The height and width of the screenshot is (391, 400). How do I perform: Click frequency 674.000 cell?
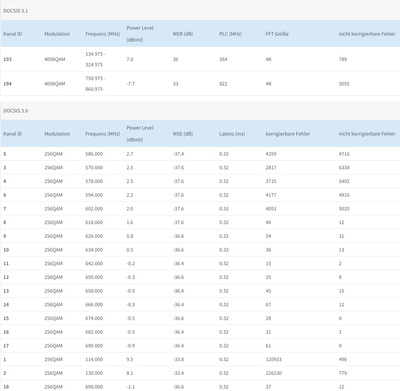tap(94, 318)
